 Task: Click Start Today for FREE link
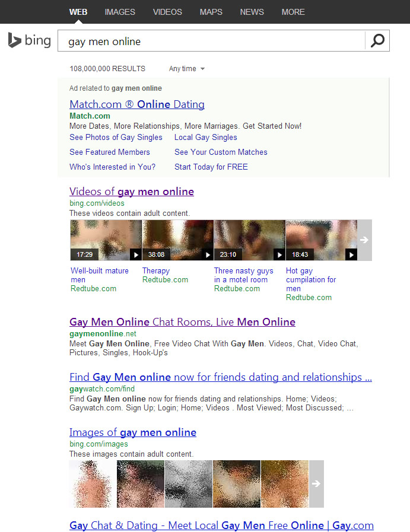[211, 167]
